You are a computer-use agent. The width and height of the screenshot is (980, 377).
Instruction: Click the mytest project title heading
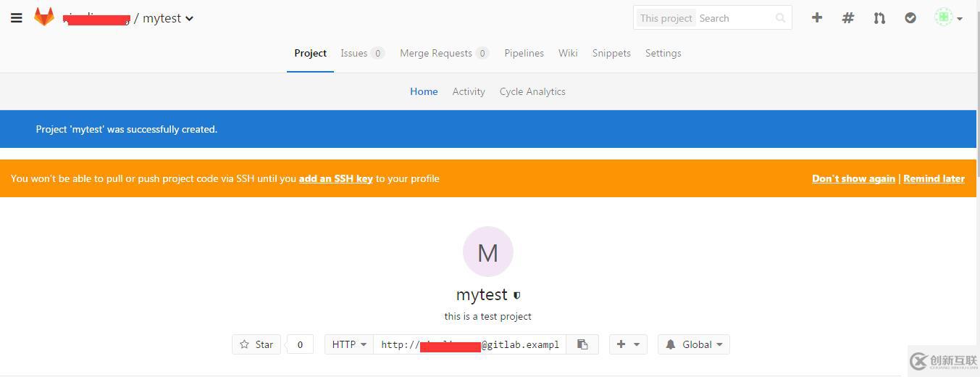482,295
